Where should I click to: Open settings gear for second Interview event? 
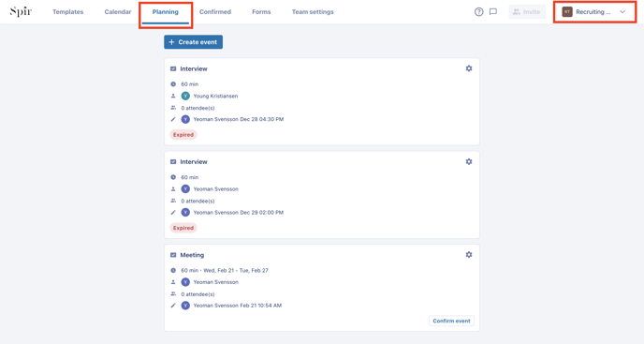[x=469, y=162]
